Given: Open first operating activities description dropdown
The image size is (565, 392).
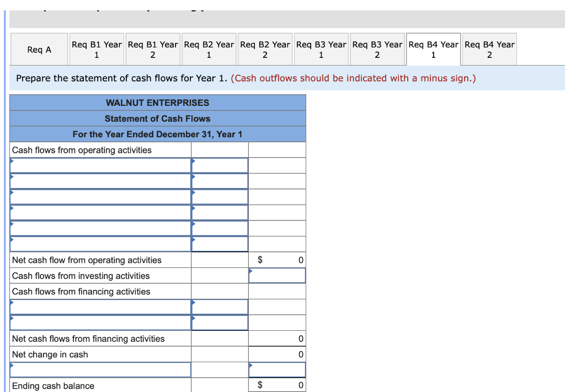Looking at the screenshot, I should (x=100, y=165).
